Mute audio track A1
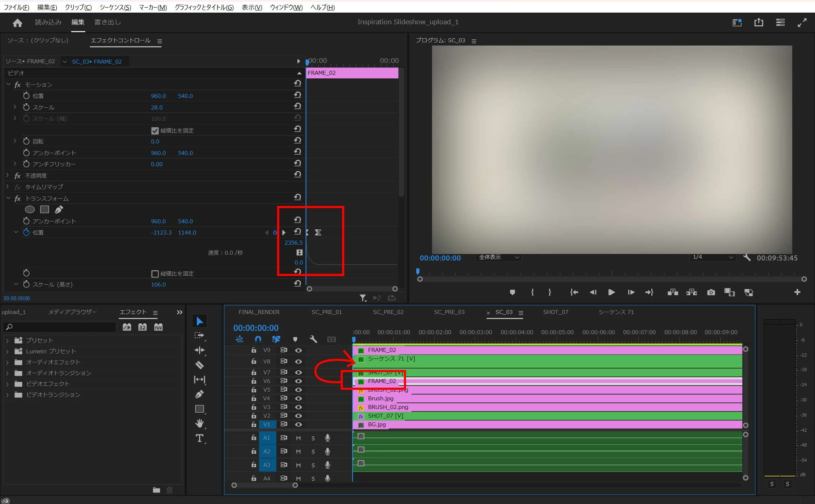This screenshot has width=815, height=504. pos(298,438)
